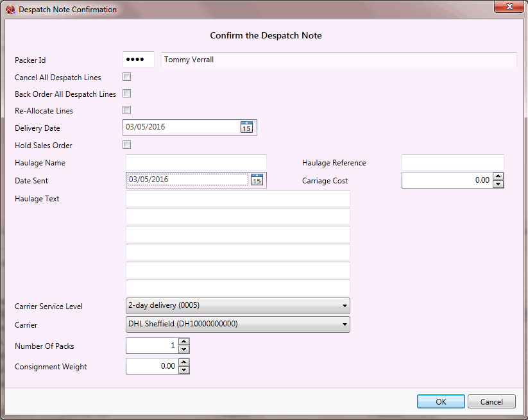Click the 'Carrier Service Level' label
This screenshot has width=528, height=420.
(x=49, y=307)
